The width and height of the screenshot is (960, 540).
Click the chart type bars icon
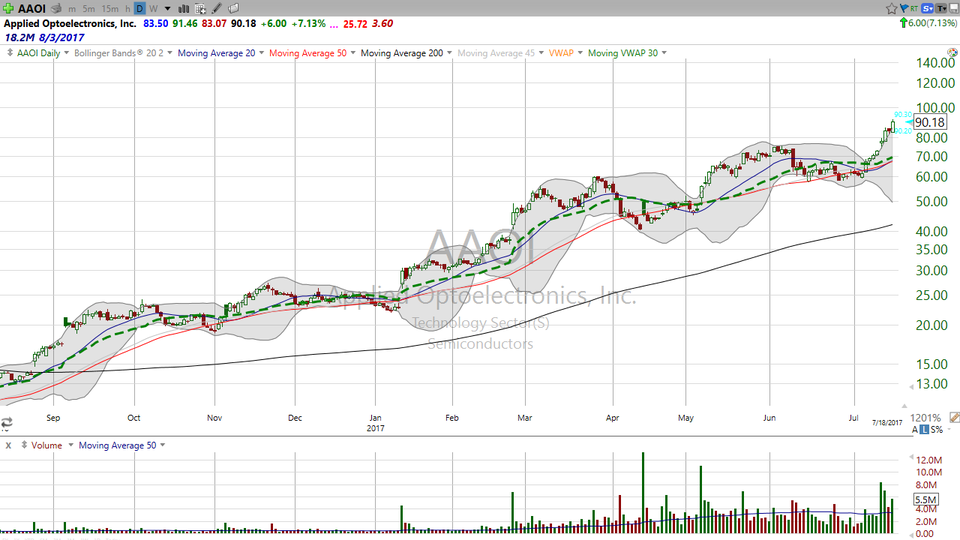183,9
